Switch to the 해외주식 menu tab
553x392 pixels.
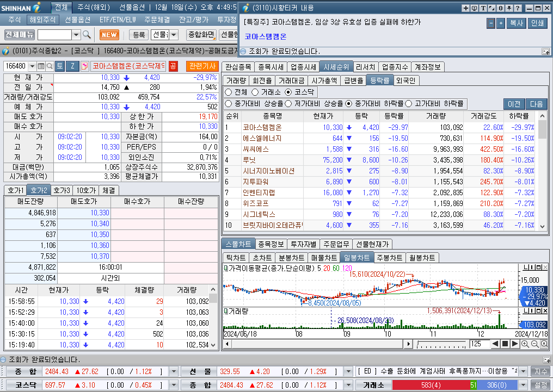tap(42, 20)
